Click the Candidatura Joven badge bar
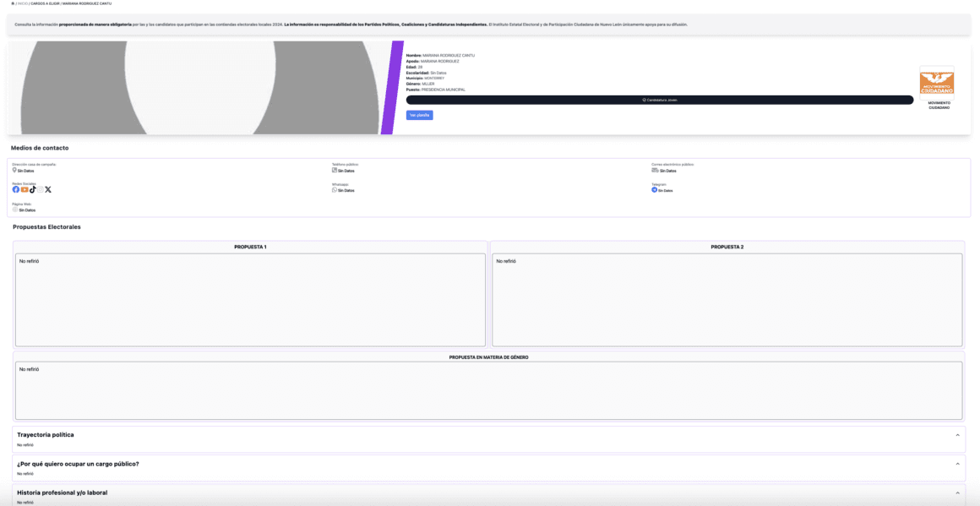Image resolution: width=980 pixels, height=506 pixels. pyautogui.click(x=659, y=100)
